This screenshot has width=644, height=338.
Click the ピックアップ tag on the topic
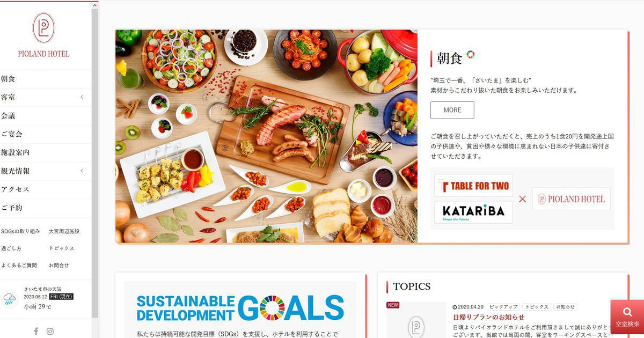[504, 307]
